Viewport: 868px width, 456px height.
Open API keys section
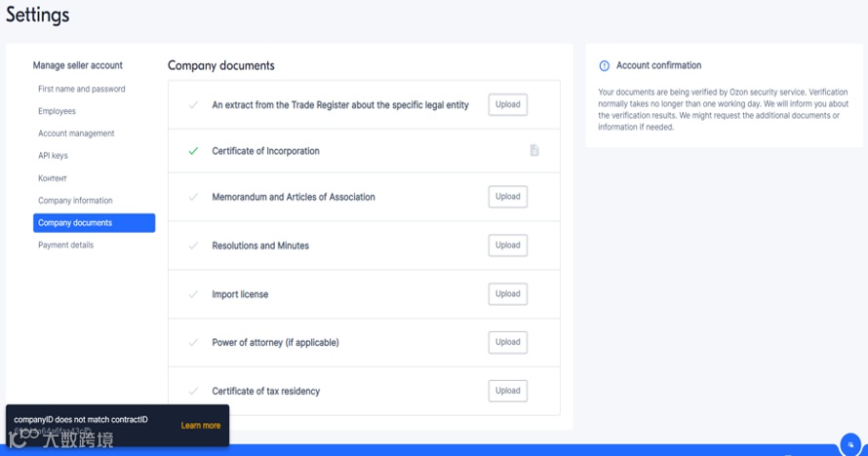53,156
